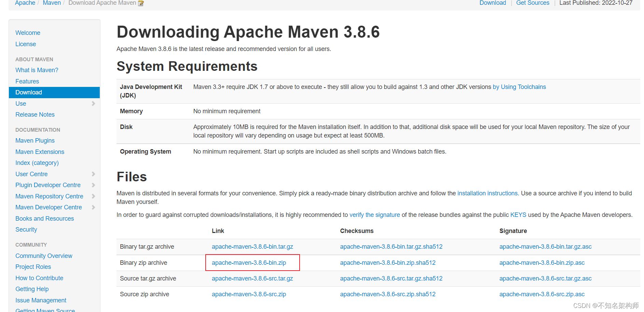644x312 pixels.
Task: Open the KEYS link
Action: (x=518, y=215)
